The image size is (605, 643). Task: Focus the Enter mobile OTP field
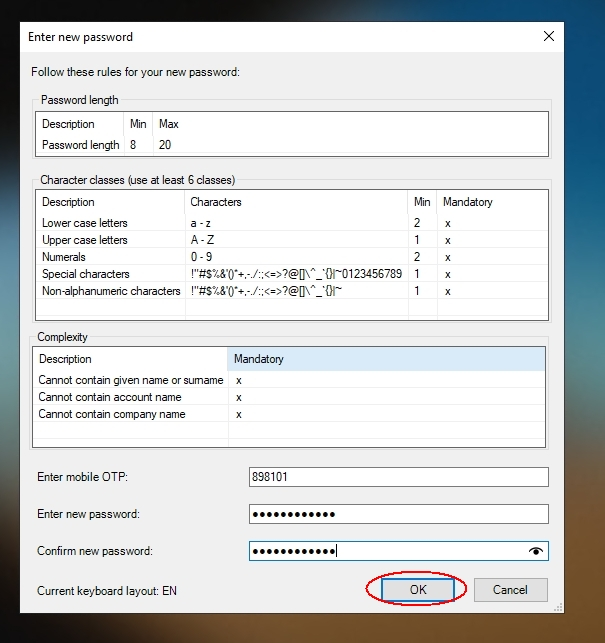click(x=398, y=477)
